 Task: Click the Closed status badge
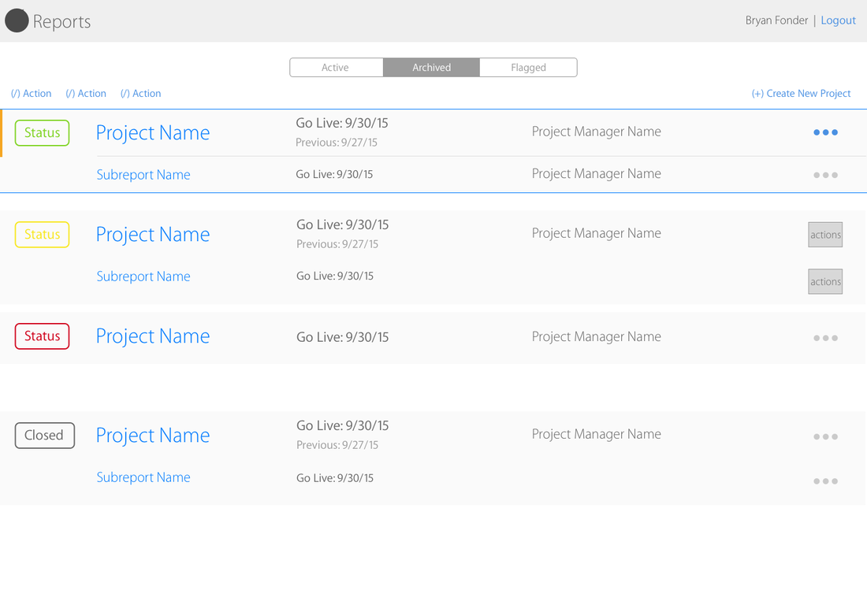[44, 436]
